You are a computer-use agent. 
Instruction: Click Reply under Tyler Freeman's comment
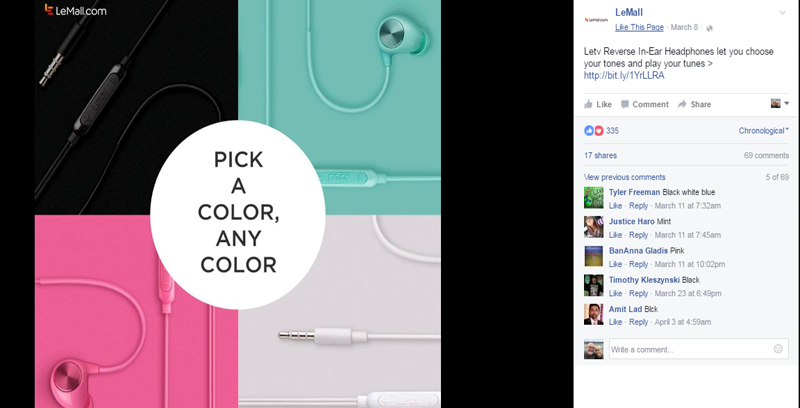[638, 206]
